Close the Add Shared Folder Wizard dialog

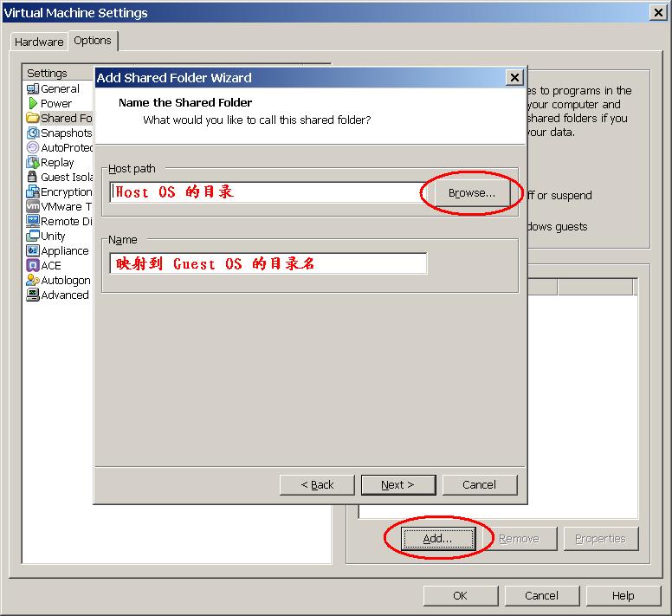pyautogui.click(x=514, y=77)
